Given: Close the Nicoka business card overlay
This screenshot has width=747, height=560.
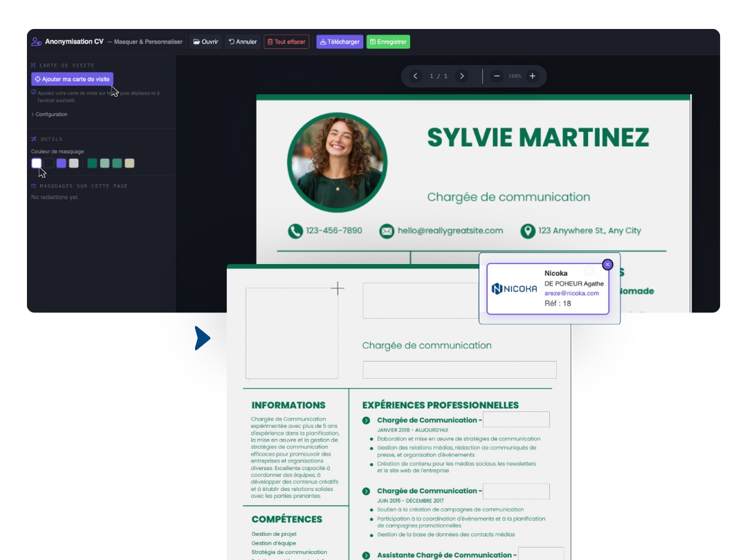Looking at the screenshot, I should point(607,264).
